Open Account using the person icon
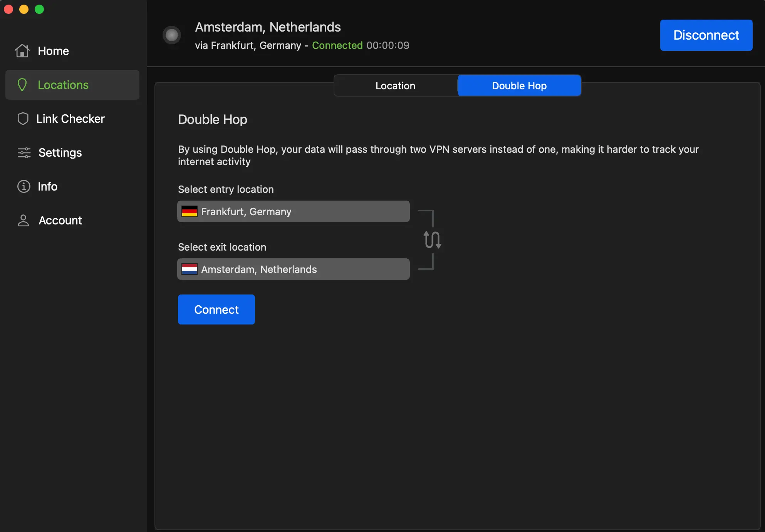Viewport: 765px width, 532px height. tap(23, 220)
